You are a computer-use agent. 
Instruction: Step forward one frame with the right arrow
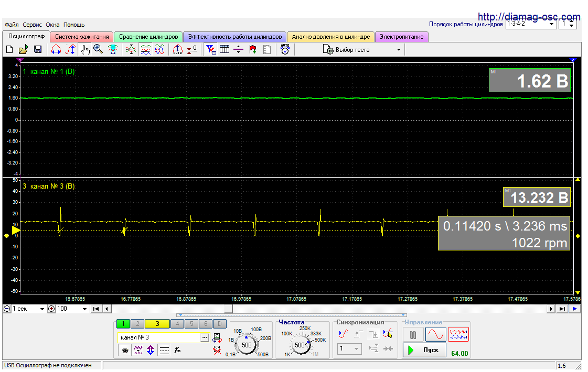pyautogui.click(x=551, y=309)
